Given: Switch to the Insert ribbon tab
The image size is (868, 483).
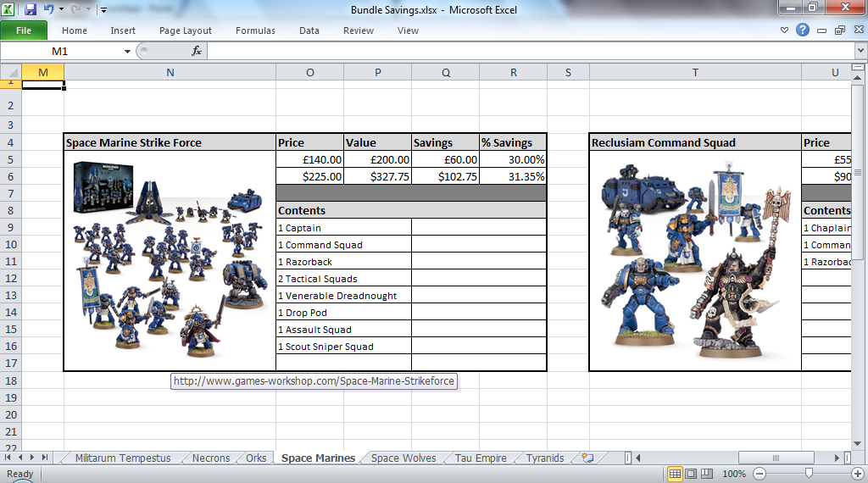Looking at the screenshot, I should coord(122,31).
